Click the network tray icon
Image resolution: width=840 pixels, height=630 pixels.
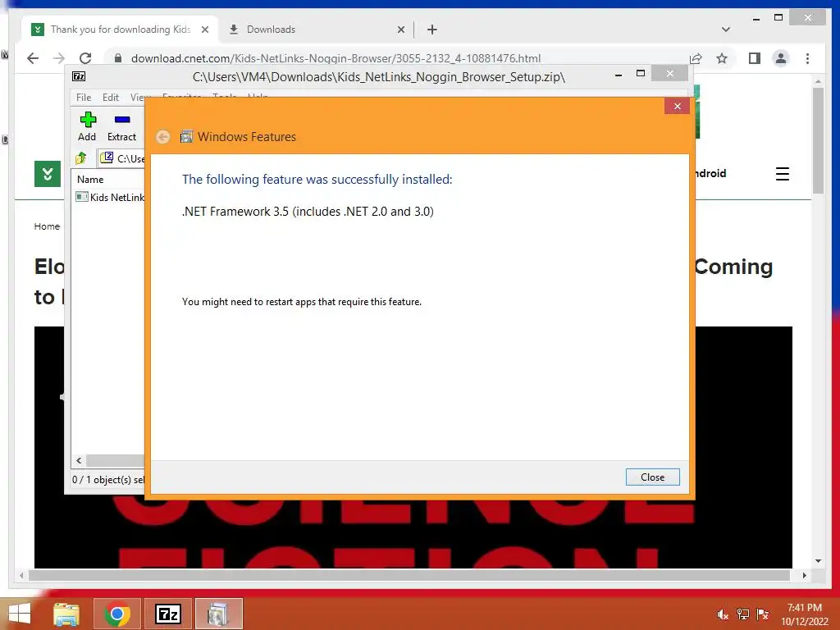[743, 614]
